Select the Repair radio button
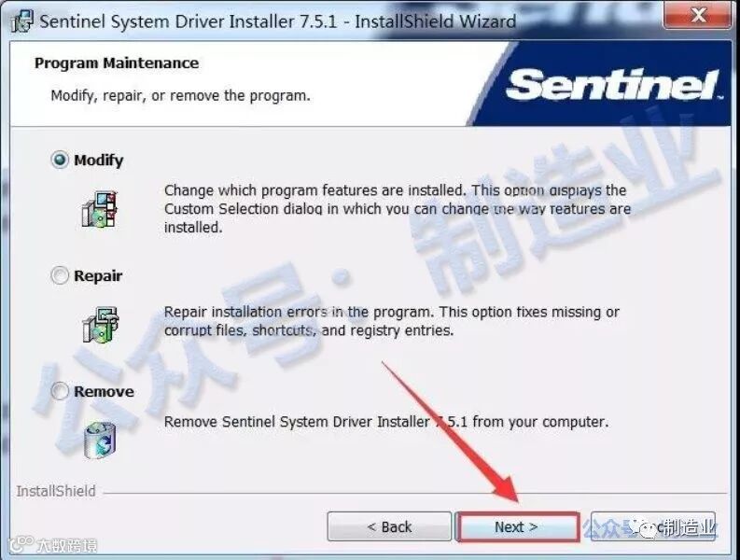This screenshot has width=740, height=560. coord(60,275)
